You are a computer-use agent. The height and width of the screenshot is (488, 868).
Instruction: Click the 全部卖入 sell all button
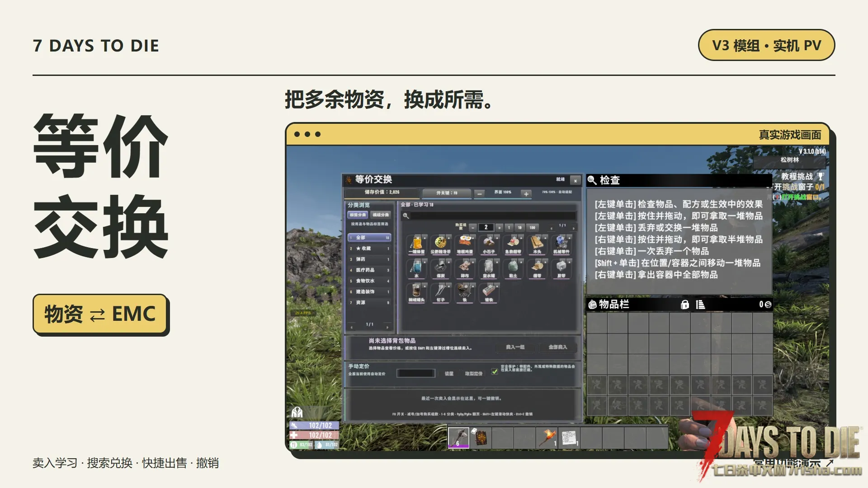click(x=557, y=347)
